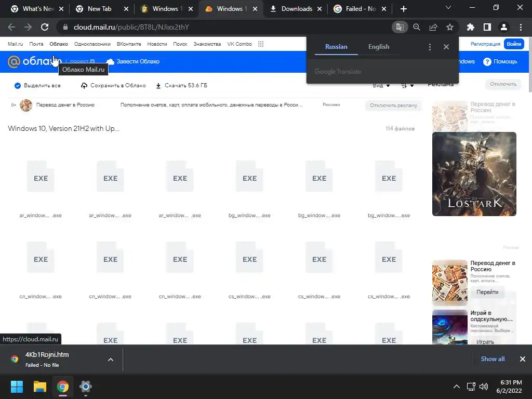Open the Одноклассники link
Image resolution: width=532 pixels, height=399 pixels.
point(92,44)
